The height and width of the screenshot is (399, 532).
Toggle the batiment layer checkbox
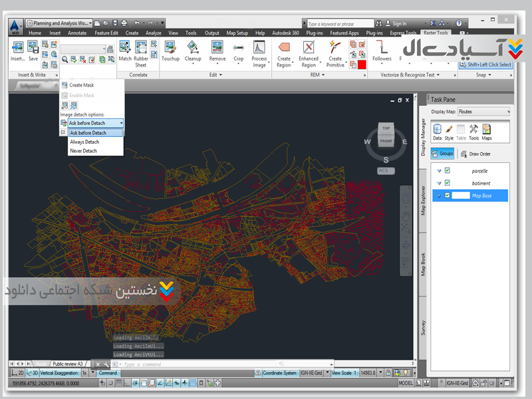448,183
